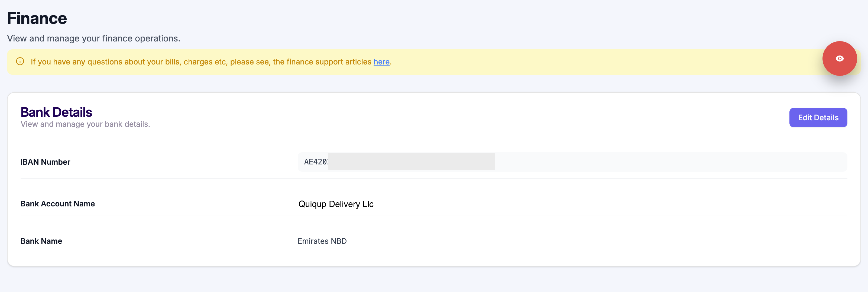Select the Bank Details section heading
868x292 pixels.
coord(56,112)
